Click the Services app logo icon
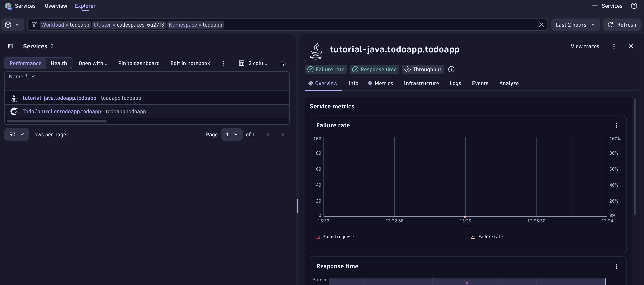The image size is (644, 285). [x=8, y=6]
